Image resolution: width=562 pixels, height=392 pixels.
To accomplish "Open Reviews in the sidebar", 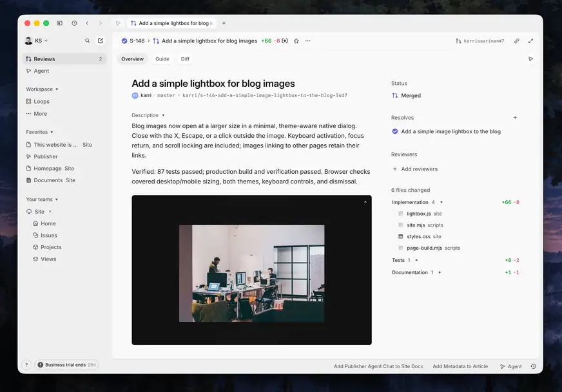I will click(64, 59).
